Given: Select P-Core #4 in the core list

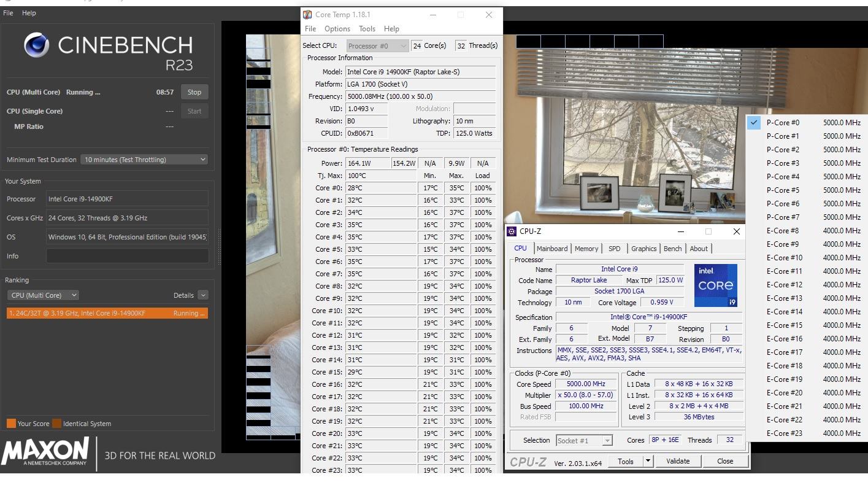Looking at the screenshot, I should pyautogui.click(x=807, y=177).
